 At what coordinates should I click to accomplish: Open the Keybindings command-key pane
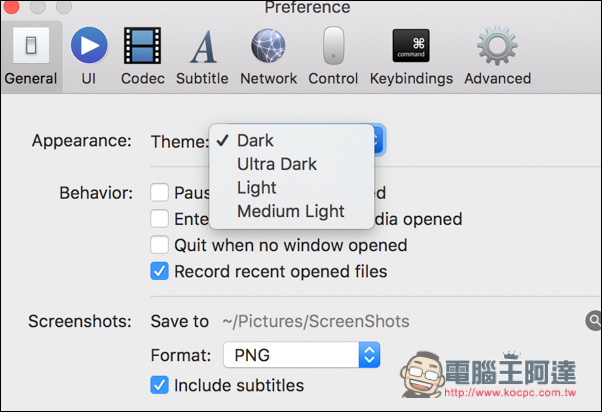pyautogui.click(x=411, y=57)
